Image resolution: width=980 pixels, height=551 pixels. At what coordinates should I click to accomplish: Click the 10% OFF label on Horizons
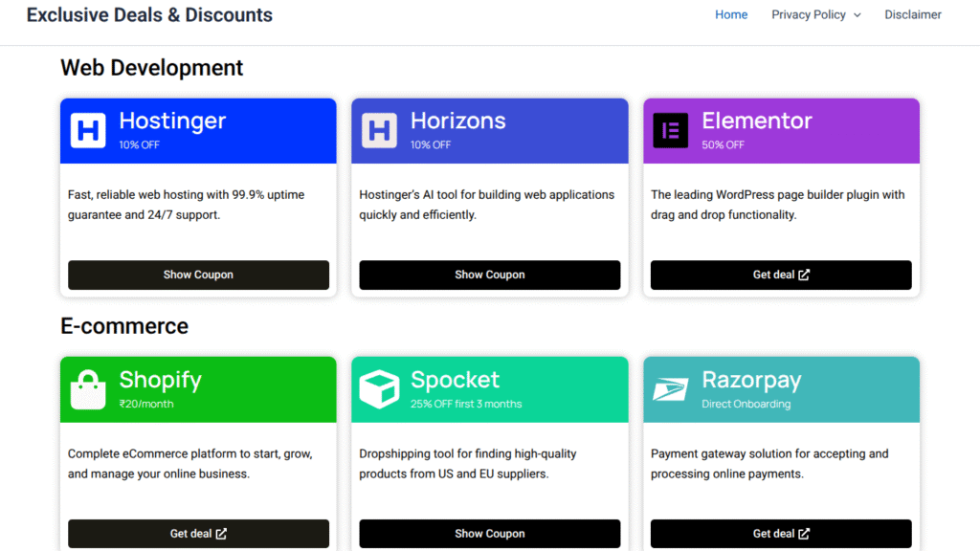click(x=431, y=145)
